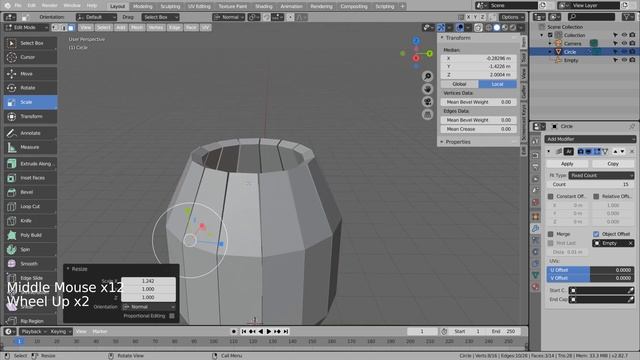Viewport: 640px width, 360px height.
Task: Switch to the Sculpting workspace tab
Action: click(x=170, y=6)
